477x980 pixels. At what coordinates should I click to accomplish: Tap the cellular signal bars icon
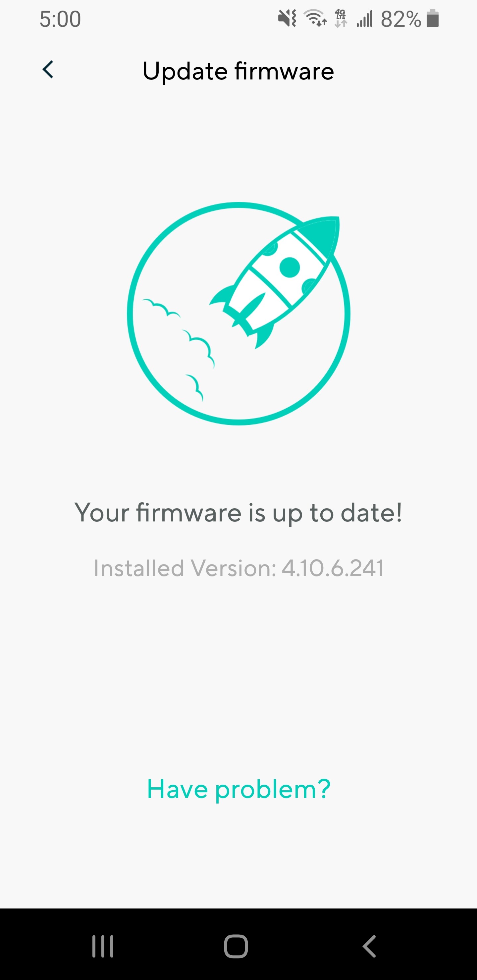point(364,19)
